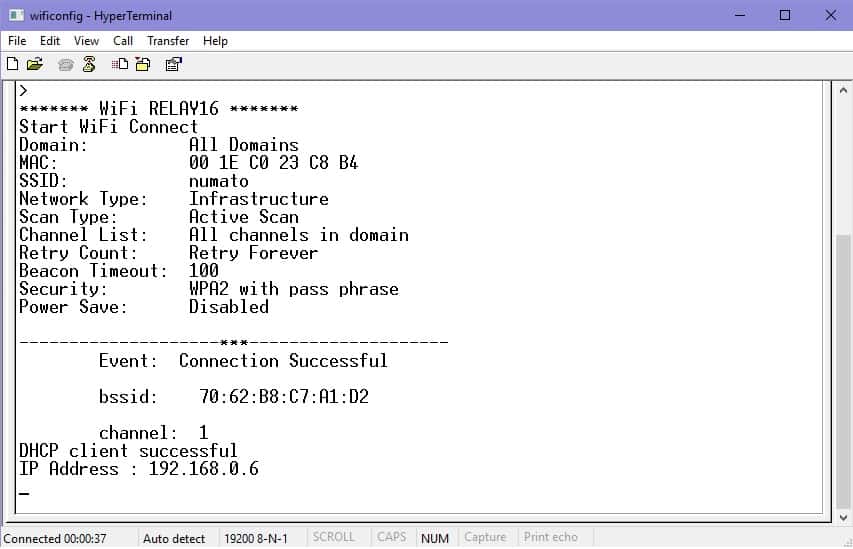Open the View menu

(87, 41)
